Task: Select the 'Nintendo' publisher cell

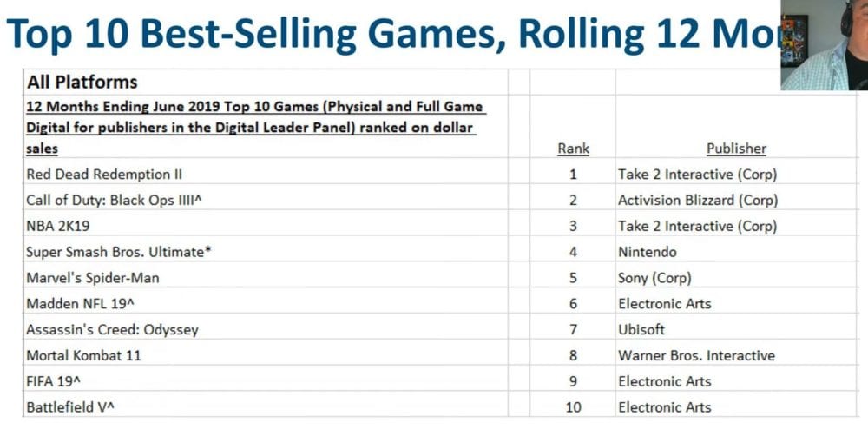Action: [x=647, y=252]
